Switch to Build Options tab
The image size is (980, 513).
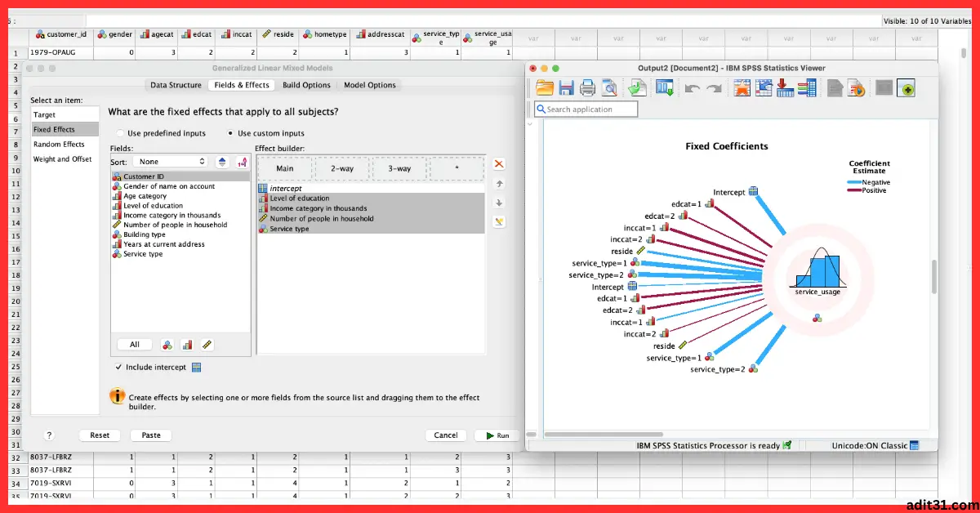click(x=306, y=85)
